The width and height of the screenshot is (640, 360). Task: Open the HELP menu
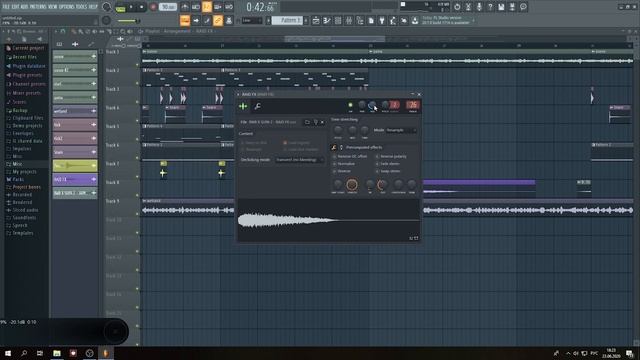93,7
